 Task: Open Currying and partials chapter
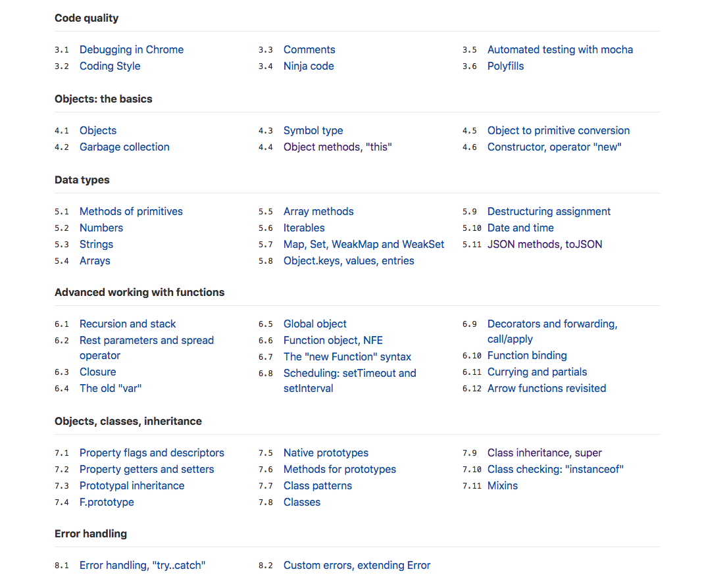tap(537, 372)
